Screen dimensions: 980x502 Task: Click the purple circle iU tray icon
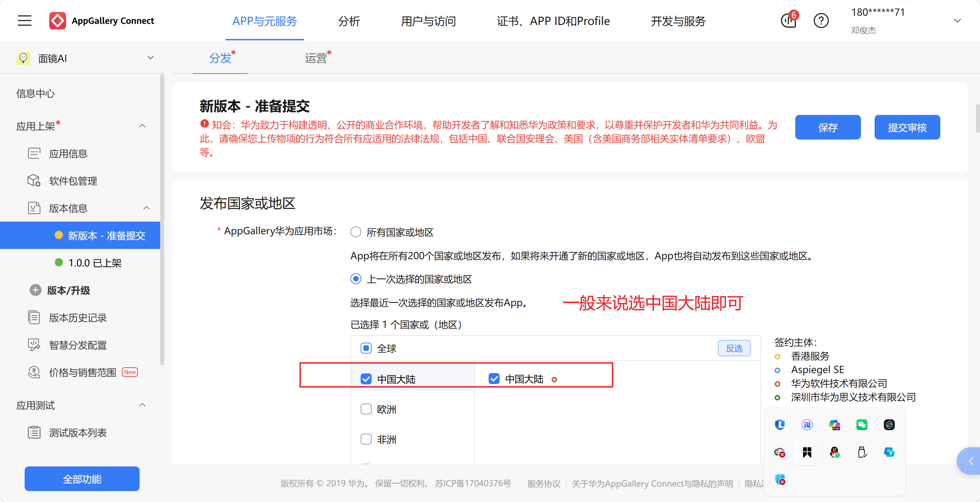807,424
